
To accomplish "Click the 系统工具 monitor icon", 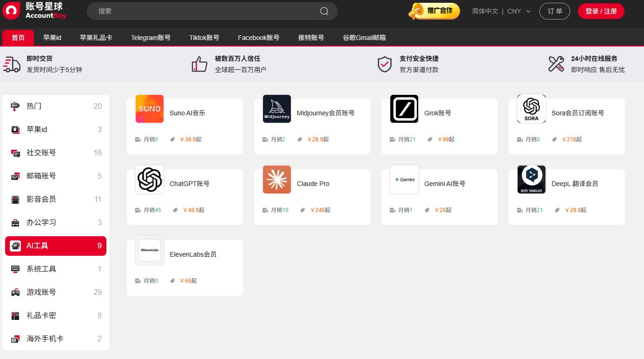I will coord(15,269).
